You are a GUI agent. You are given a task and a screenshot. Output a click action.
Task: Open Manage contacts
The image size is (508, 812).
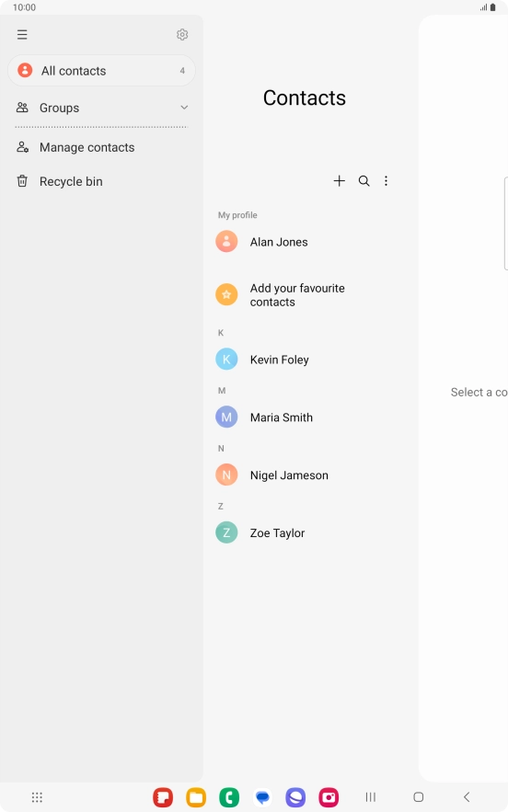[x=101, y=147]
